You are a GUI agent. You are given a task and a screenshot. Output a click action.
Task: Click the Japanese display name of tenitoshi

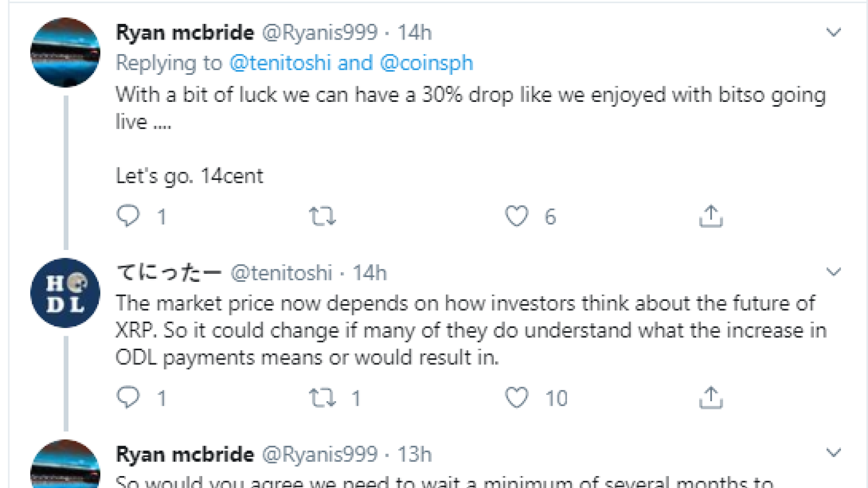[169, 272]
